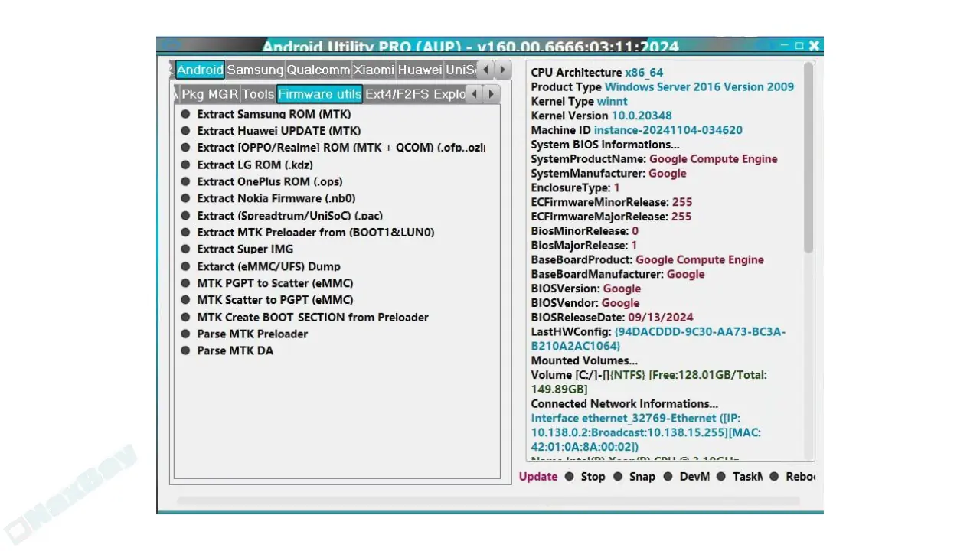Open the Pkg MGR sub-tab
Viewport: 980px width, 551px height.
(210, 94)
